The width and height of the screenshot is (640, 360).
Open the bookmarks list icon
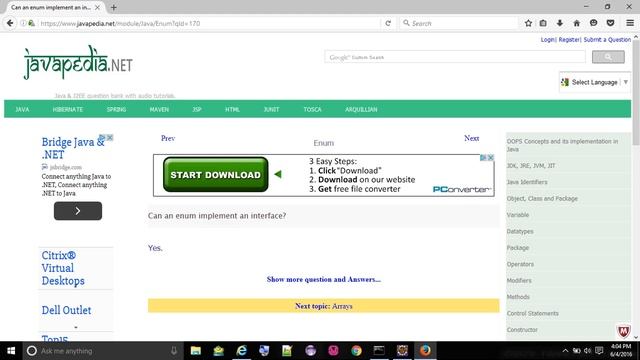point(543,23)
